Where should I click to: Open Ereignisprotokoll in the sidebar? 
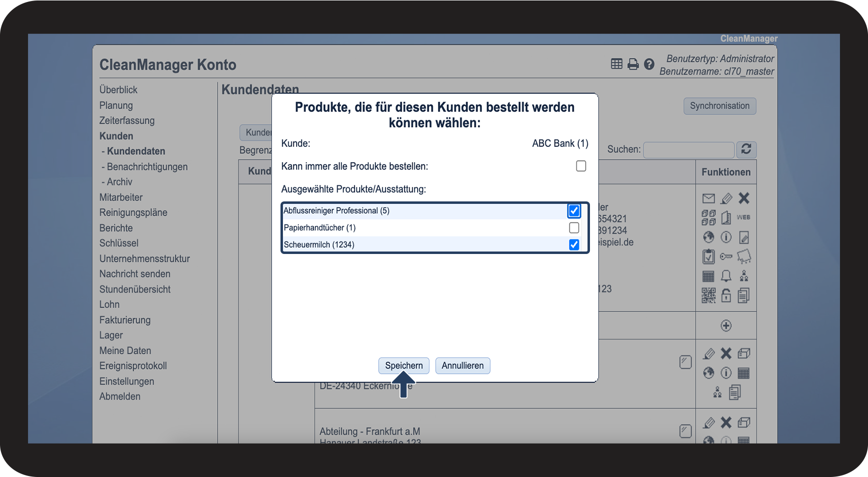[133, 366]
